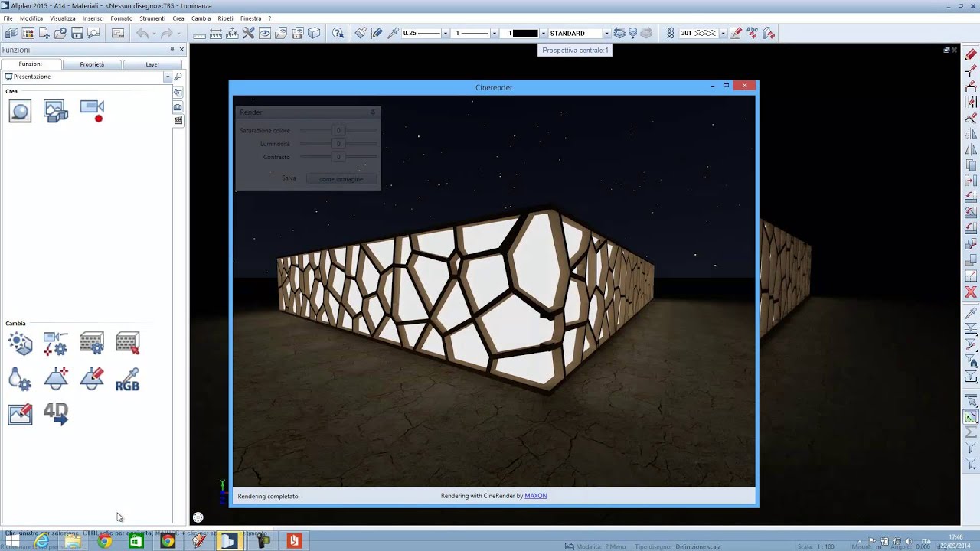
Task: Open the Presentazione dropdown in the Funzioni panel
Action: click(x=168, y=77)
